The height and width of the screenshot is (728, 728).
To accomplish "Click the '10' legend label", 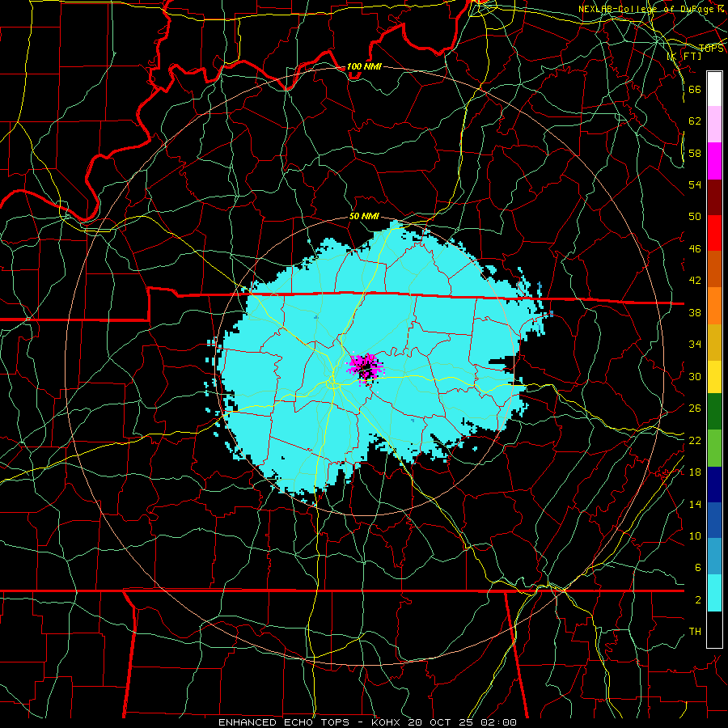I will click(x=695, y=535).
